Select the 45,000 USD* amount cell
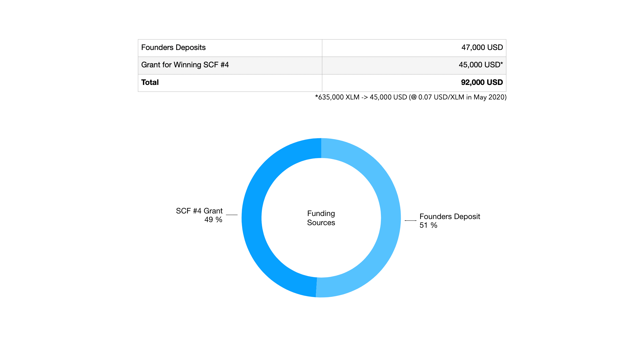The height and width of the screenshot is (357, 644). click(481, 65)
